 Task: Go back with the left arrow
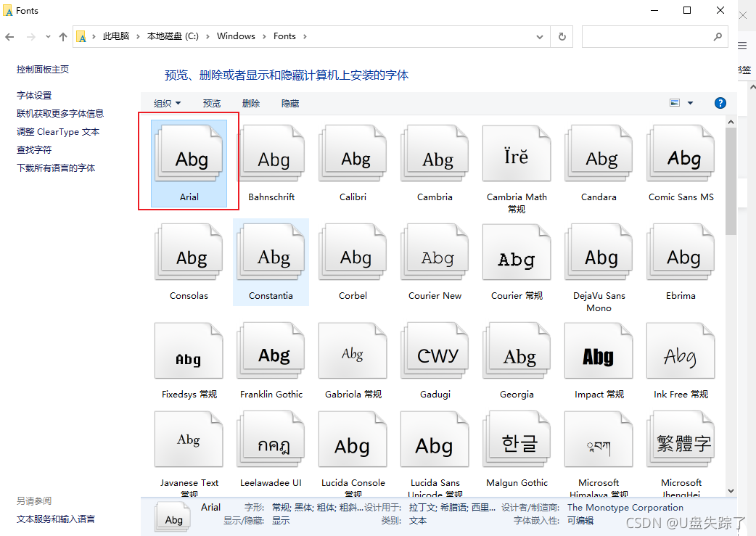point(9,37)
